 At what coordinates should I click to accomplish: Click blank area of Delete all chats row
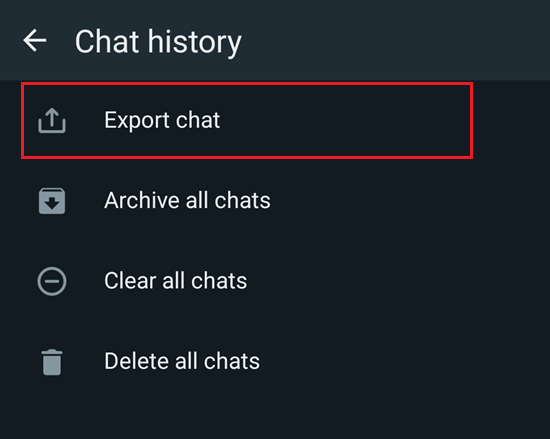[403, 362]
